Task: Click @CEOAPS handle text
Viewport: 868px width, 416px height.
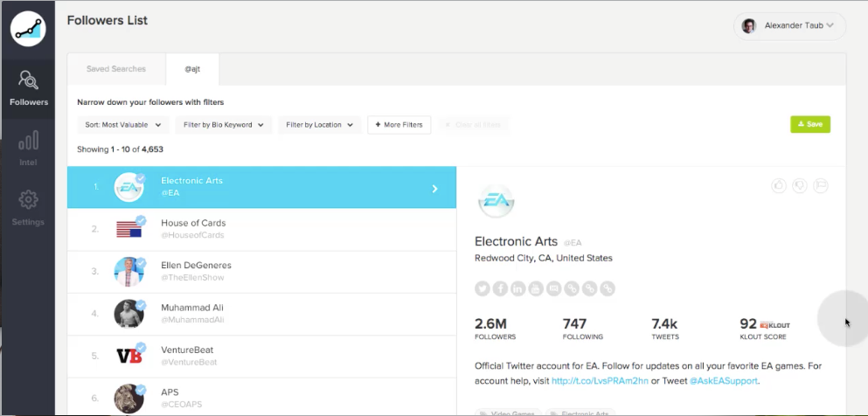Action: [182, 405]
